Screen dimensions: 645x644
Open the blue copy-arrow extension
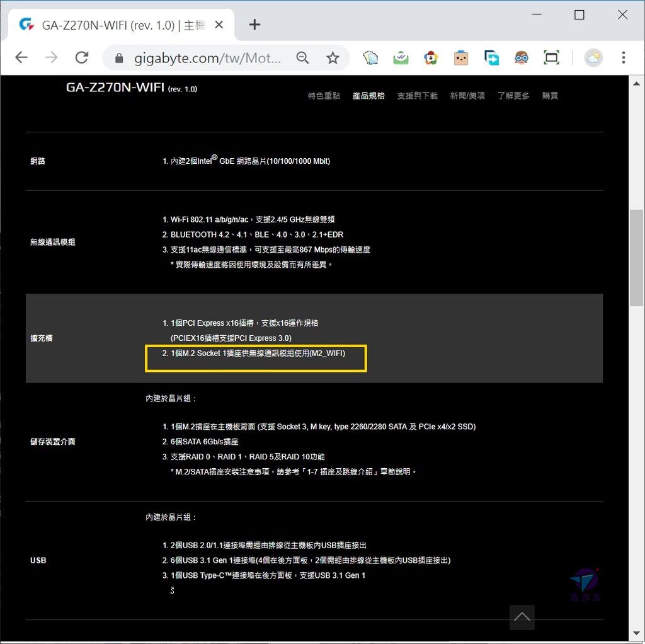pyautogui.click(x=491, y=57)
